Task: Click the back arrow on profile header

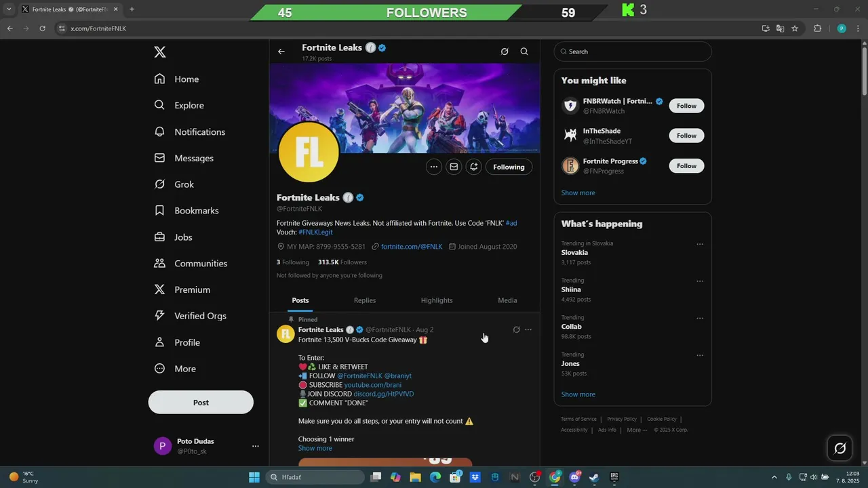Action: click(x=281, y=52)
